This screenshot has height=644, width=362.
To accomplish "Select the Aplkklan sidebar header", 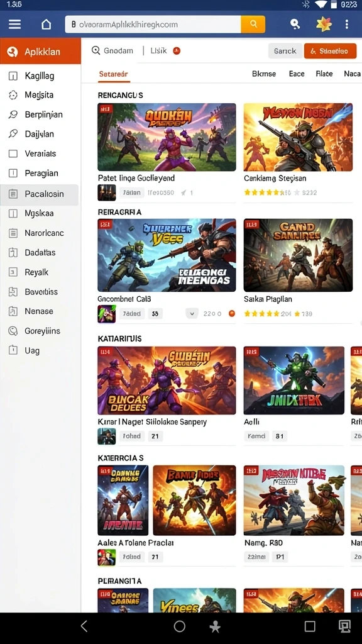I will 40,52.
